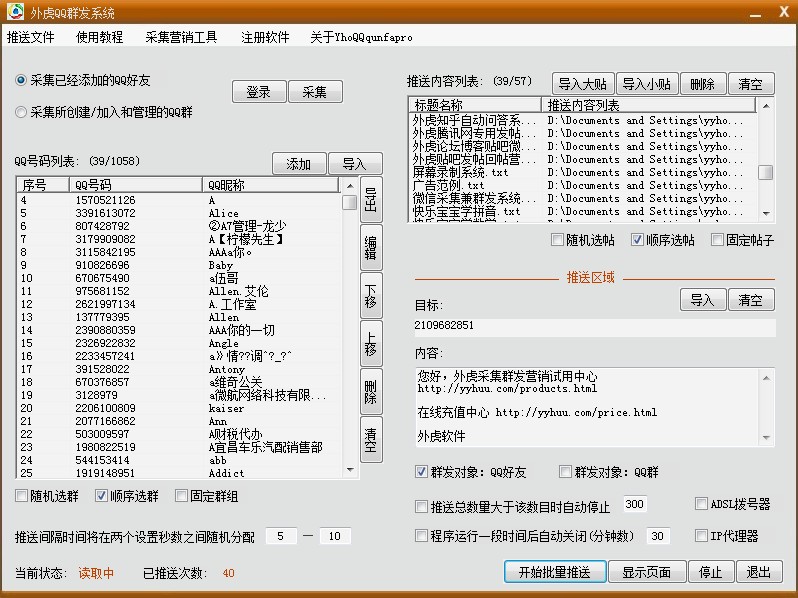The width and height of the screenshot is (798, 598).
Task: Click the 登录 button
Action: pos(259,92)
